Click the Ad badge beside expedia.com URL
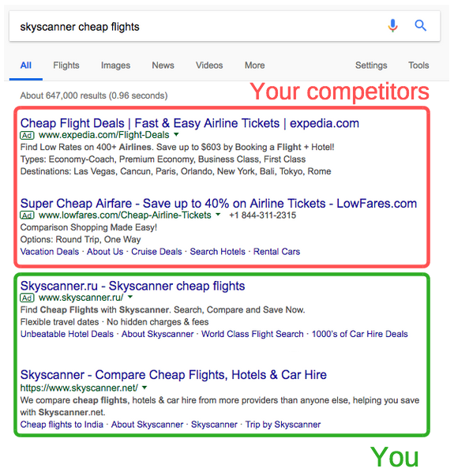 (27, 135)
